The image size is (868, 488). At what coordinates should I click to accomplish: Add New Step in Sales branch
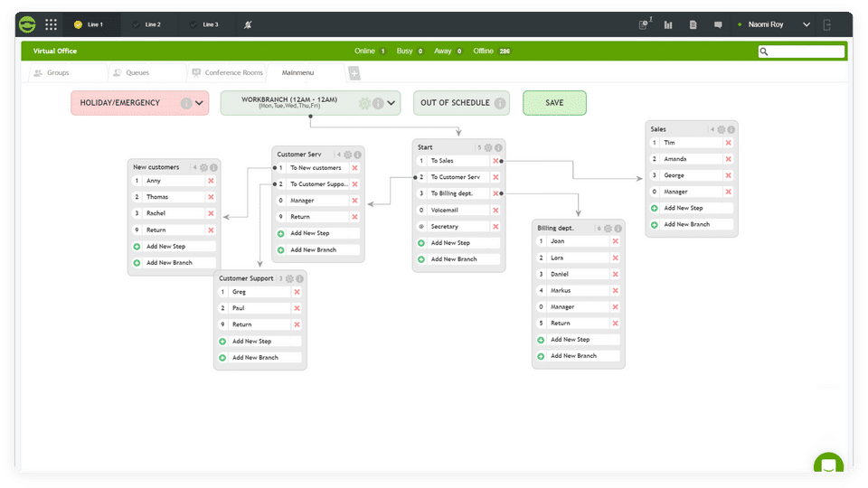pyautogui.click(x=692, y=209)
